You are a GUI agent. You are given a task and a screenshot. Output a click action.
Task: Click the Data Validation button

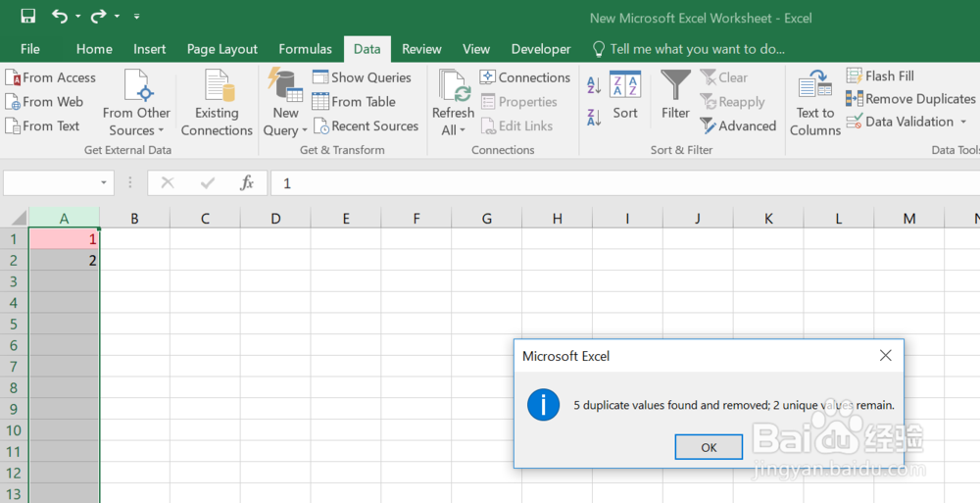900,122
